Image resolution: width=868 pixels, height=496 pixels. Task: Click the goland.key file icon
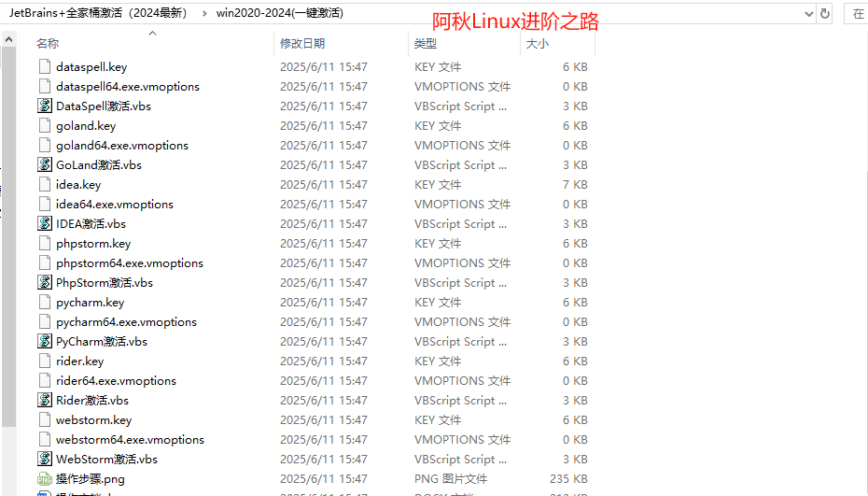click(x=45, y=125)
